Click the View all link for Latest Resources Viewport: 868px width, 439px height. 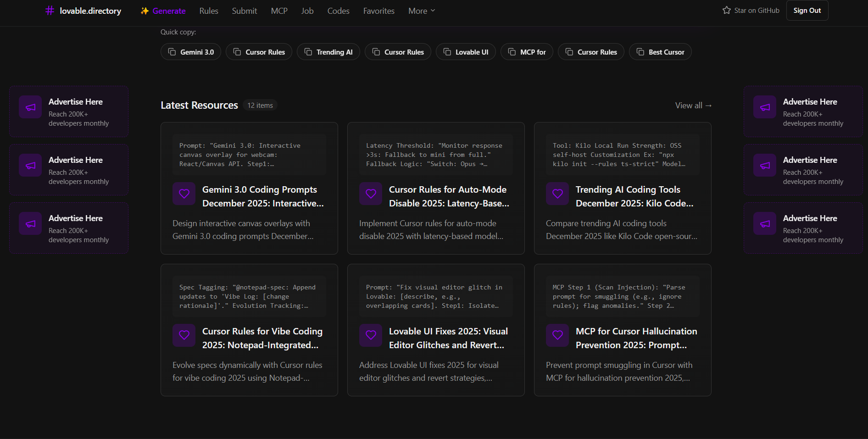pos(693,105)
